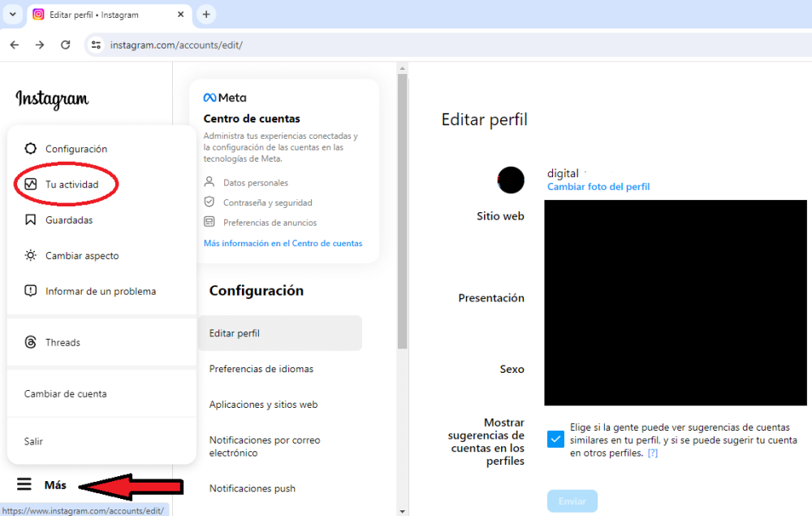Click the Cambiar aspecto label
The height and width of the screenshot is (516, 812).
82,256
